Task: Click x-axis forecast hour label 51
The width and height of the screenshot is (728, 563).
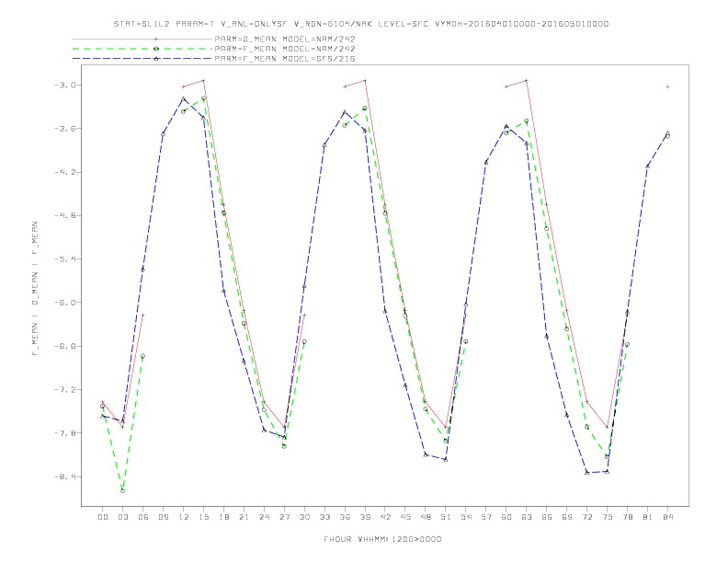Action: point(446,517)
